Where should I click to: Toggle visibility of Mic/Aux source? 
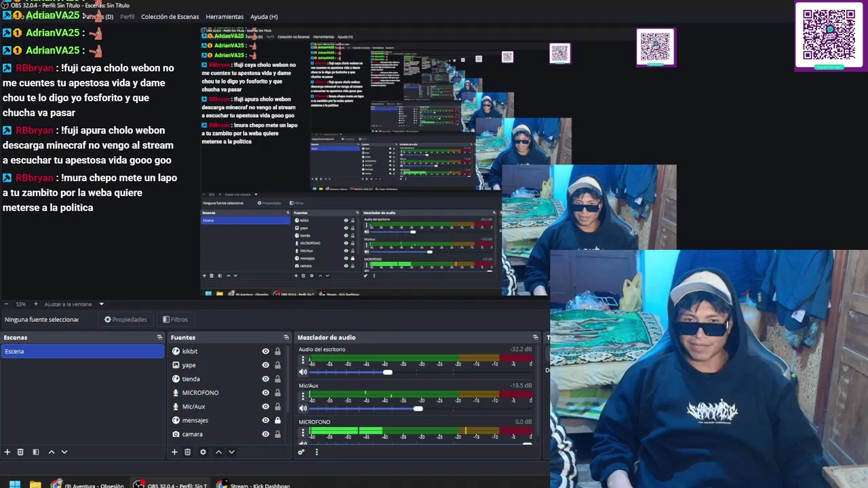click(x=265, y=407)
